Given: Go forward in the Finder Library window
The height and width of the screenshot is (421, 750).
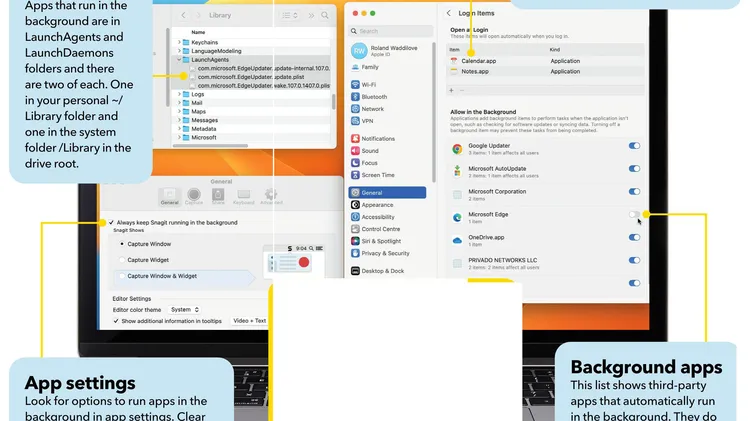Looking at the screenshot, I should click(198, 15).
